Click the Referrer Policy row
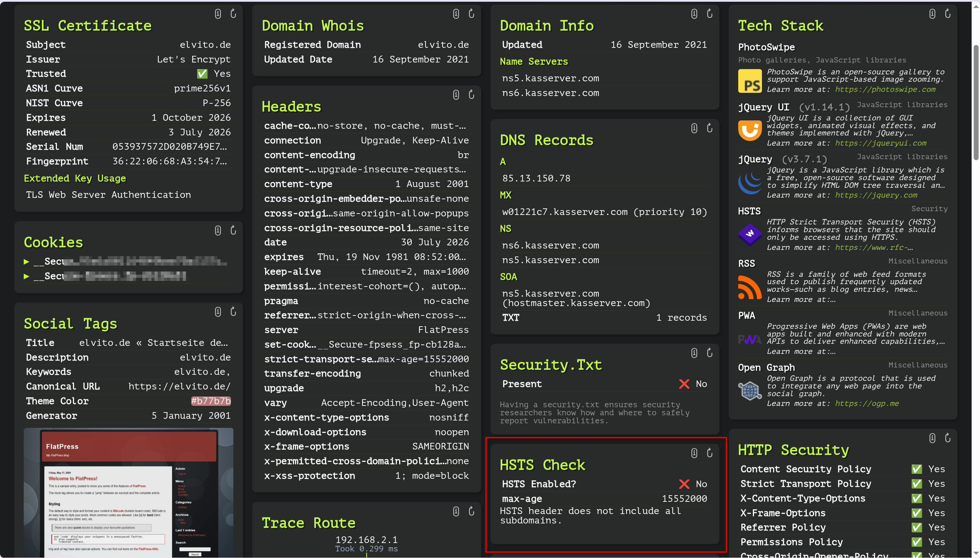980x558 pixels. click(843, 527)
